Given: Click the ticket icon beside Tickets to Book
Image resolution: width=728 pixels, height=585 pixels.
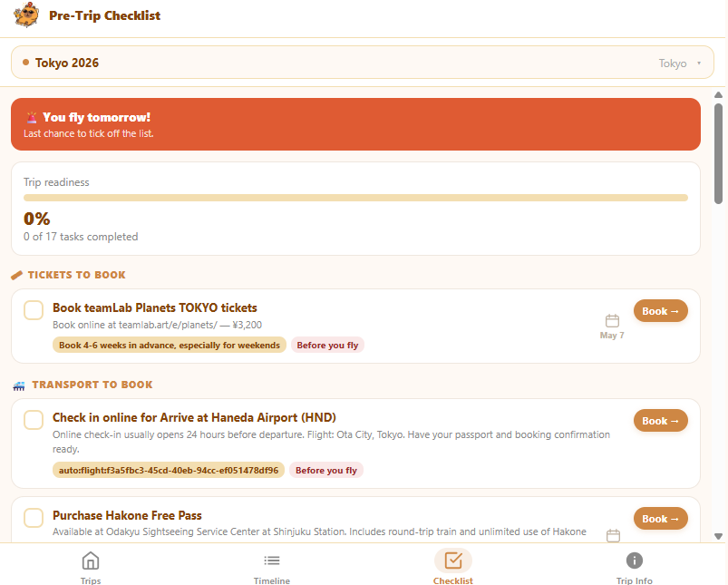Looking at the screenshot, I should (x=16, y=275).
